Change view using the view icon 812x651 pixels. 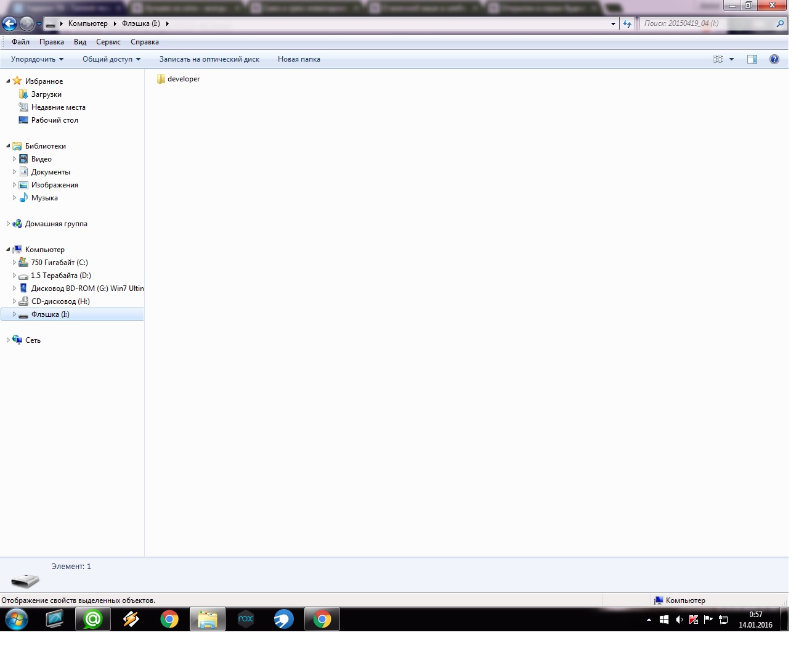(x=718, y=59)
